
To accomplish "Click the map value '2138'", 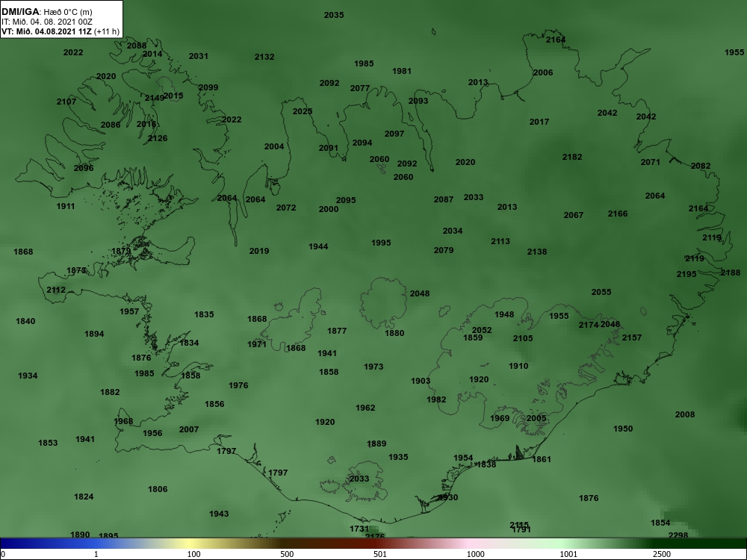I will [537, 252].
